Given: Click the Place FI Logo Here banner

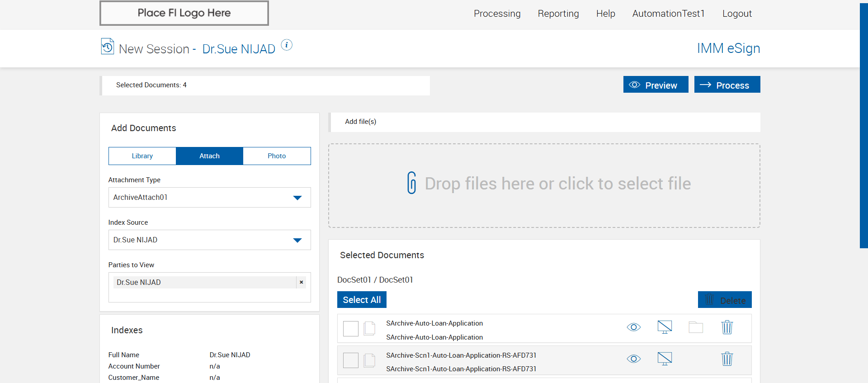Looking at the screenshot, I should click(184, 13).
